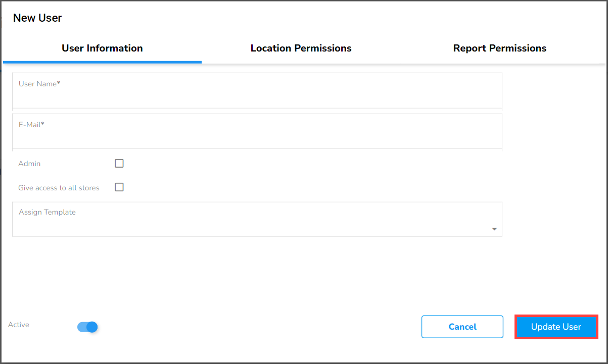This screenshot has width=608, height=364.
Task: Switch to the Location Permissions tab
Action: (301, 48)
